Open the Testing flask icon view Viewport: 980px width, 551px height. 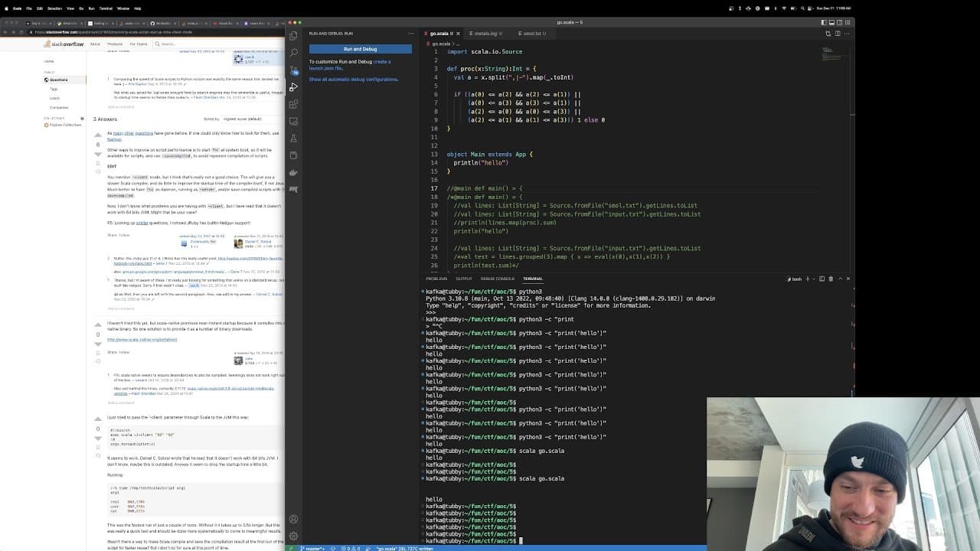[x=293, y=139]
